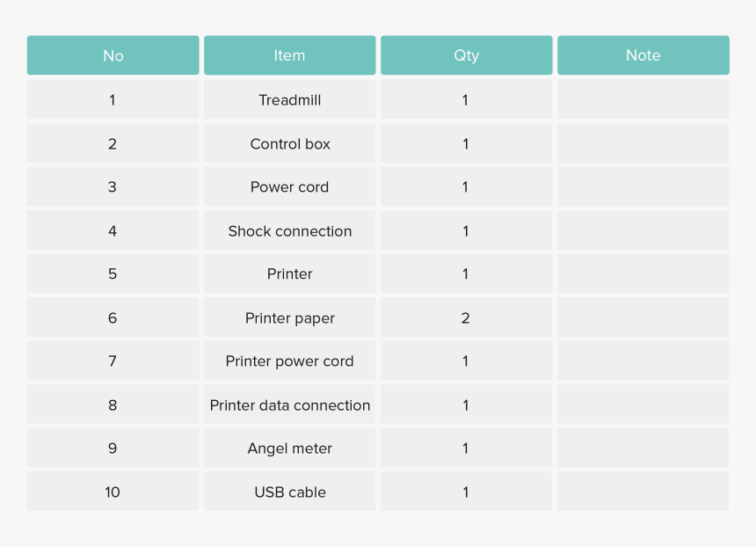Viewport: 756px width, 547px height.
Task: Click the Item column header
Action: (x=290, y=55)
